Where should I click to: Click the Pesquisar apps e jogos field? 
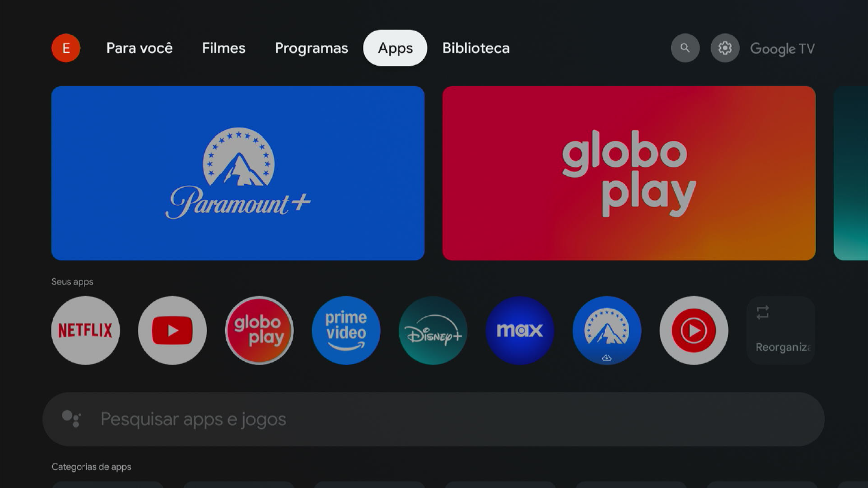433,419
